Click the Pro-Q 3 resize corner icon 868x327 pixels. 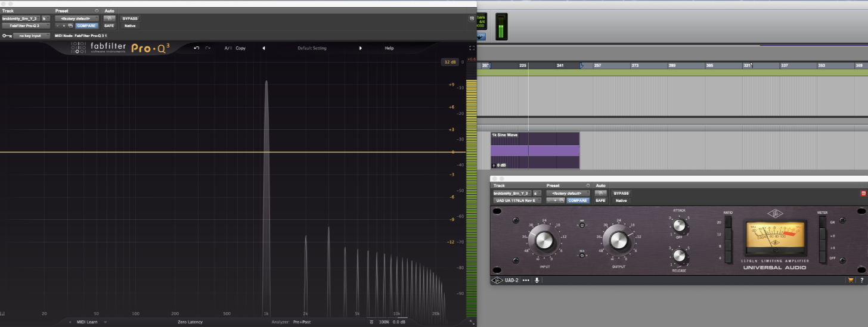tap(473, 322)
